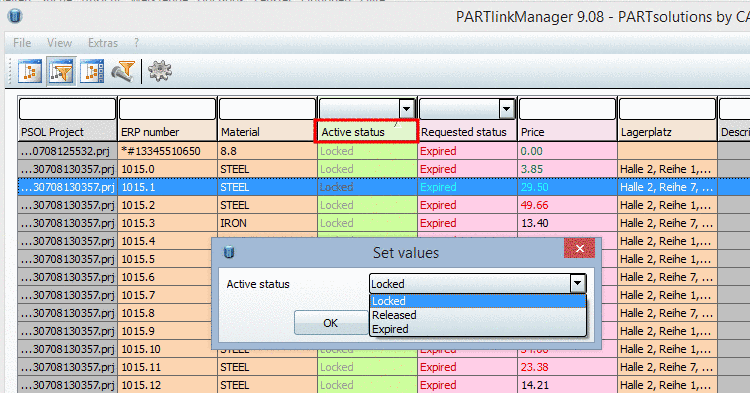Select ERP number *#13345510650 cell

click(167, 151)
